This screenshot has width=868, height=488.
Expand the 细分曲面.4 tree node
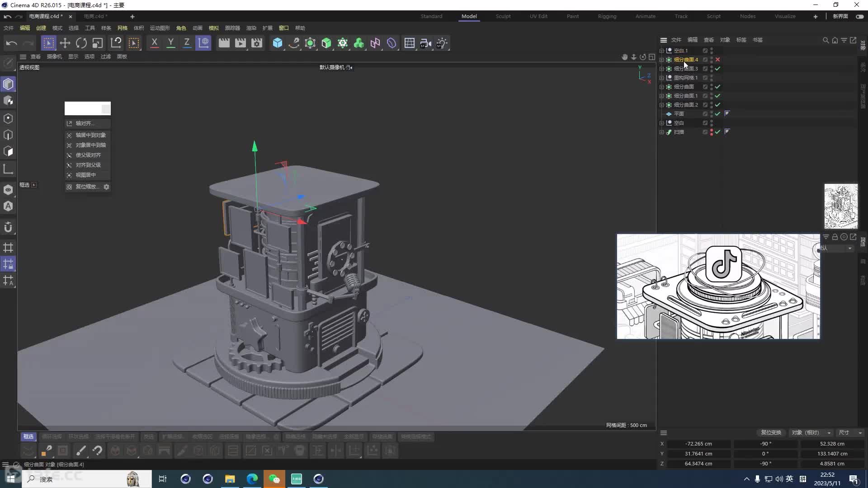tap(662, 60)
